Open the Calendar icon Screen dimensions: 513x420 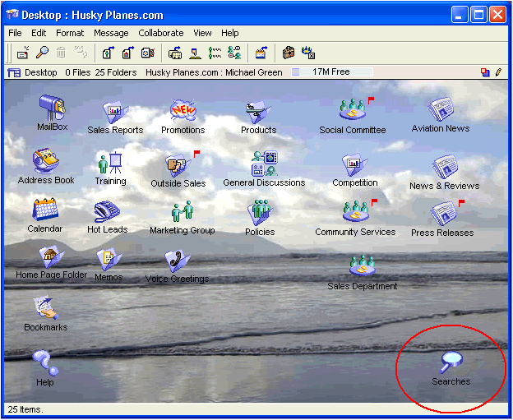click(x=44, y=211)
